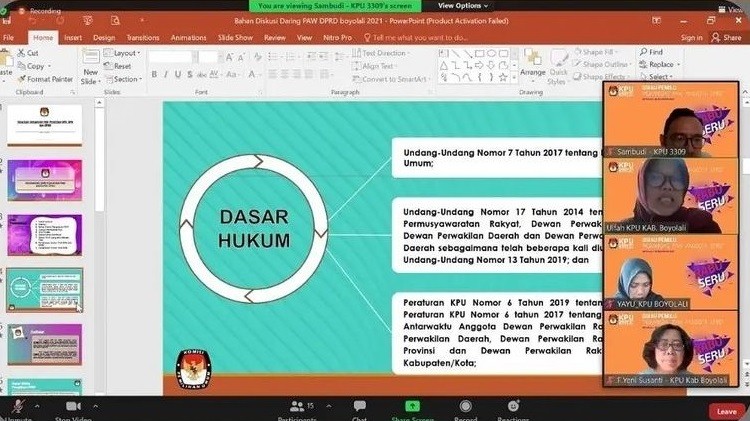Click the Find tool in the ribbon
The height and width of the screenshot is (421, 750).
tap(650, 52)
